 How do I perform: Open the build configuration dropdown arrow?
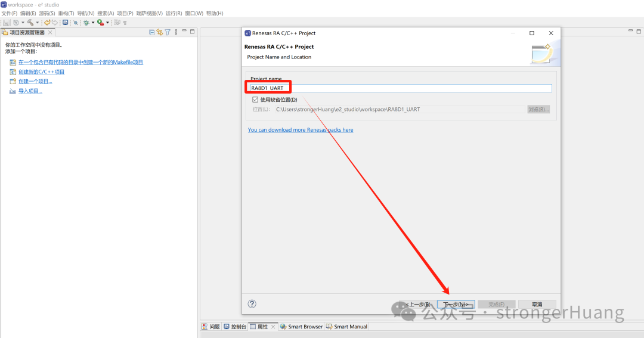23,23
